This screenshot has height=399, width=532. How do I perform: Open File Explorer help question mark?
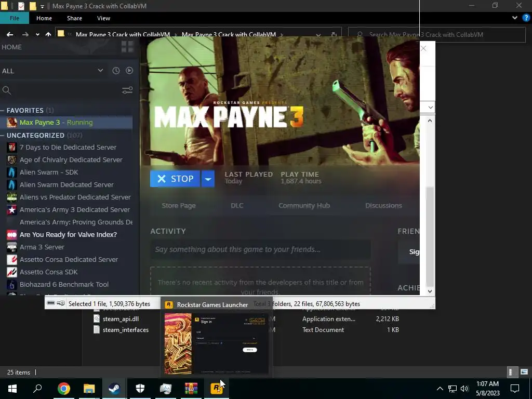(526, 18)
